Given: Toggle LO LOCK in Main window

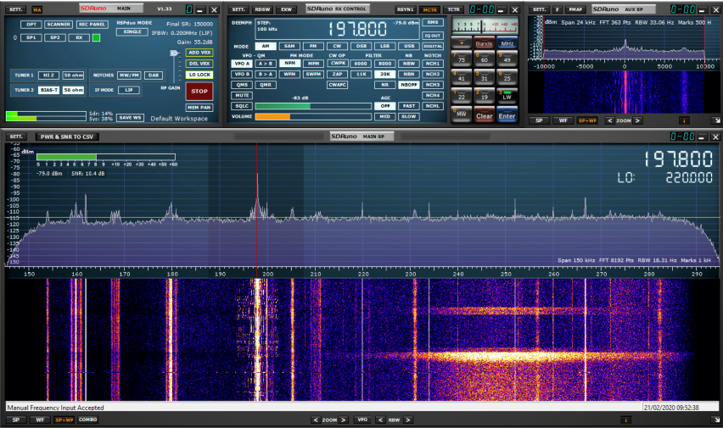Looking at the screenshot, I should 199,74.
